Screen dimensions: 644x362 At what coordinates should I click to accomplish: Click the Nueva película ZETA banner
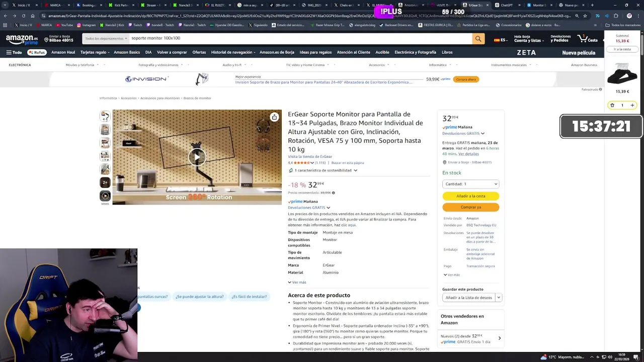click(556, 52)
